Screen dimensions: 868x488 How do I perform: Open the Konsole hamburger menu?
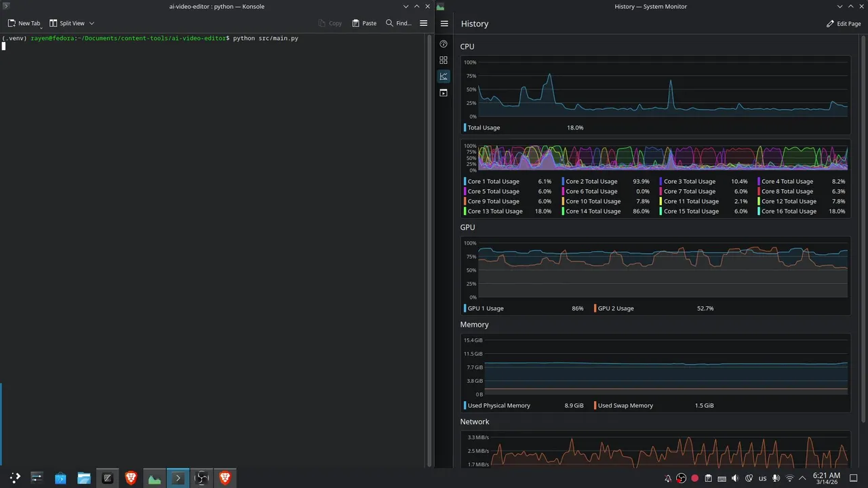click(424, 23)
